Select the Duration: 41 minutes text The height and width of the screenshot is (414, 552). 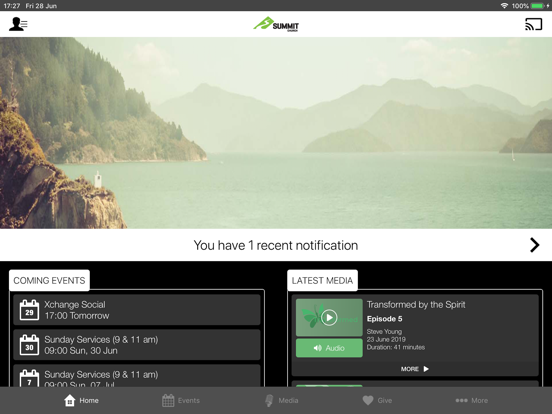coord(396,347)
